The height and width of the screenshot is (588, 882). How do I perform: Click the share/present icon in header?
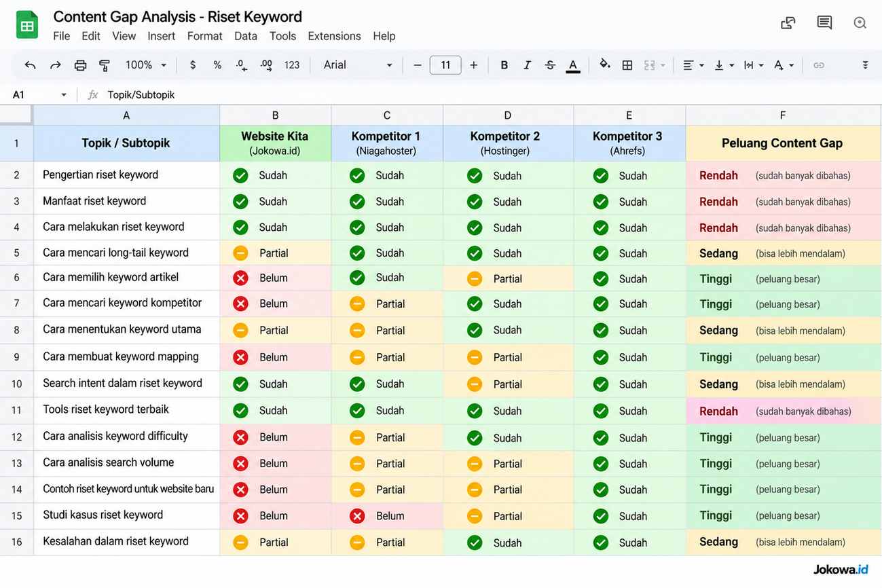click(788, 22)
